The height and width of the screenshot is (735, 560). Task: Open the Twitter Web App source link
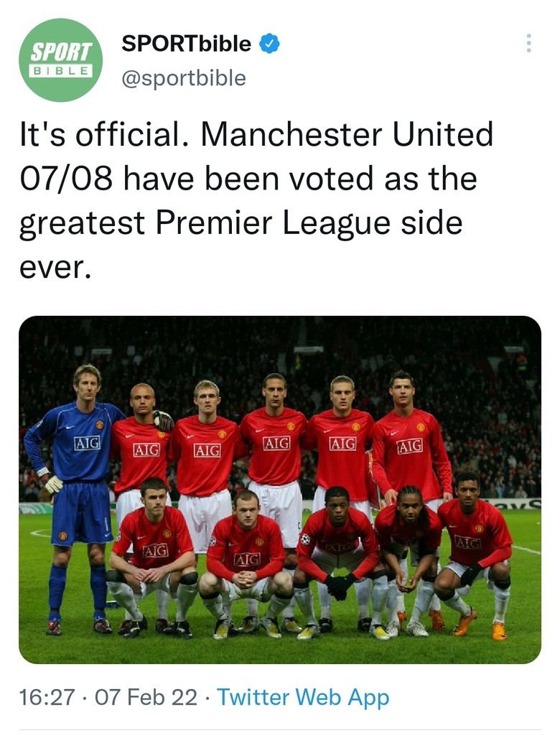pyautogui.click(x=303, y=697)
